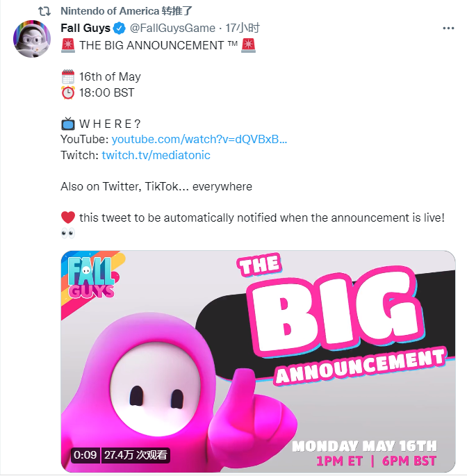Click the blue verified badge next to Fall Guys
Image resolution: width=467 pixels, height=476 pixels.
(x=120, y=28)
